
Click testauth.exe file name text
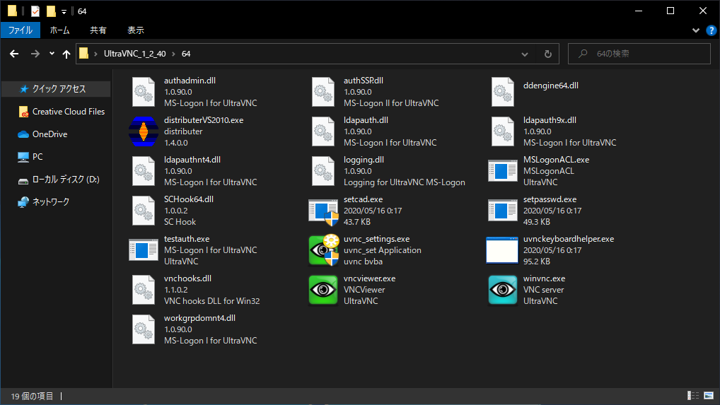[x=186, y=239]
